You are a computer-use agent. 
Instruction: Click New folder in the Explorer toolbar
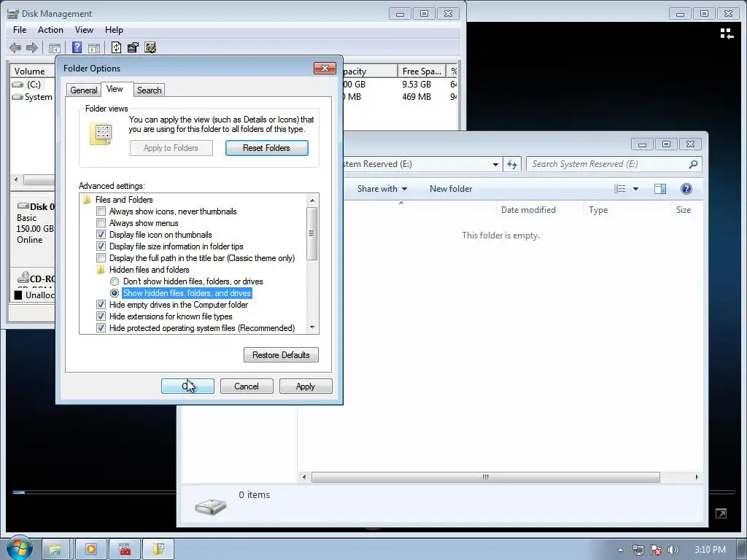pos(451,189)
